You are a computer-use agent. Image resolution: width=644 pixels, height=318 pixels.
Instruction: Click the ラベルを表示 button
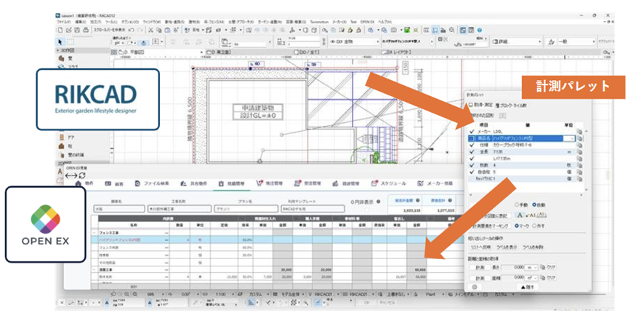506,248
